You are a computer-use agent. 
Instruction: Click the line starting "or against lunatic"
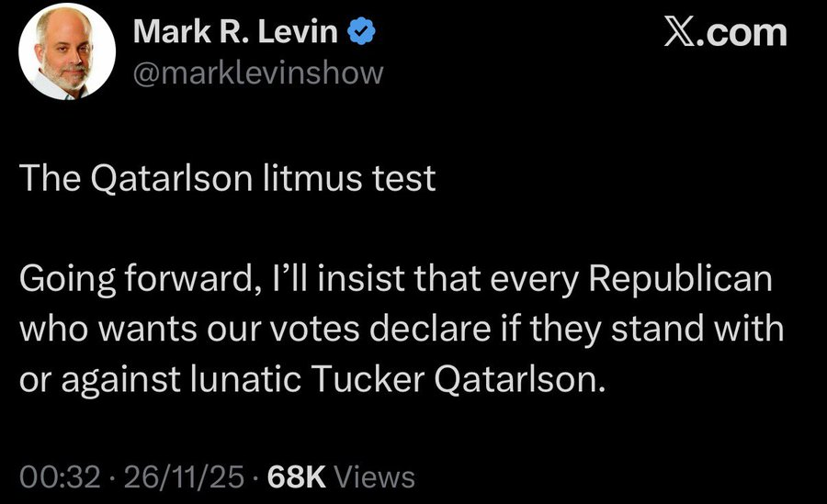coord(313,377)
